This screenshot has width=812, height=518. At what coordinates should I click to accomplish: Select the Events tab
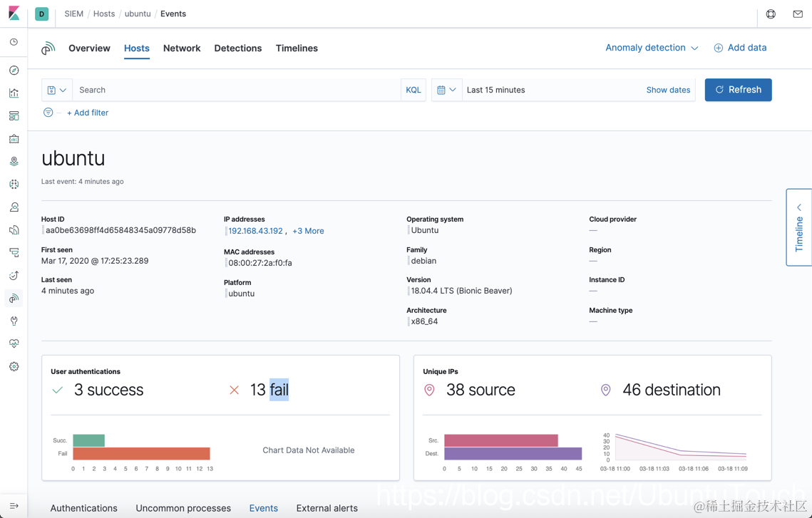coord(264,508)
